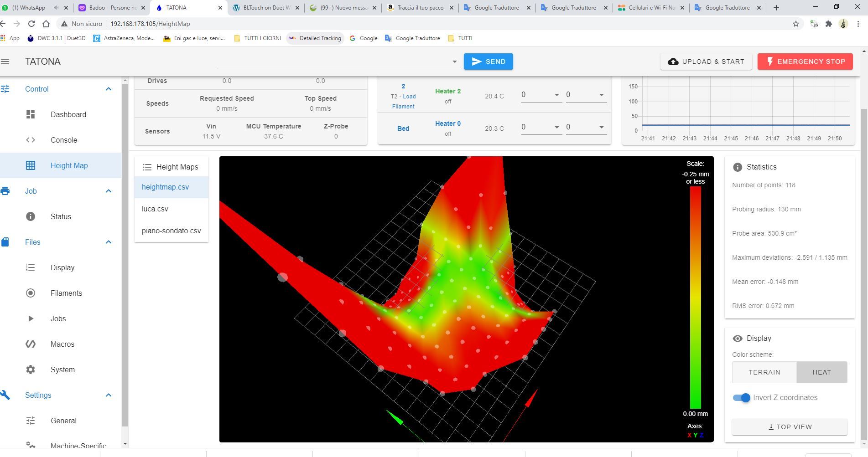Image resolution: width=868 pixels, height=457 pixels.
Task: Click the System gear icon
Action: 31,370
